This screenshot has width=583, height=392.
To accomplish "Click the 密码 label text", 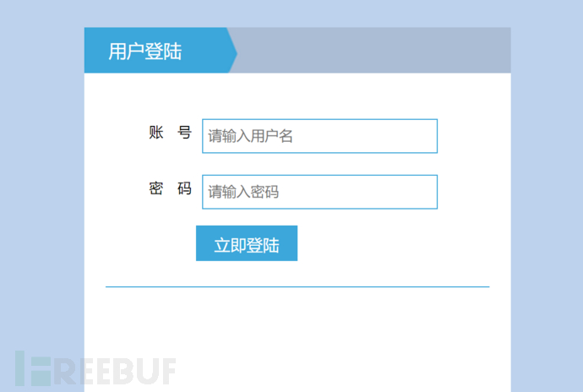I will [171, 188].
